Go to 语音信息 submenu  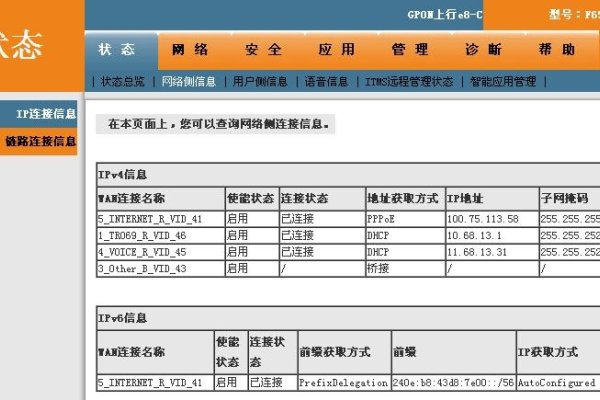326,82
